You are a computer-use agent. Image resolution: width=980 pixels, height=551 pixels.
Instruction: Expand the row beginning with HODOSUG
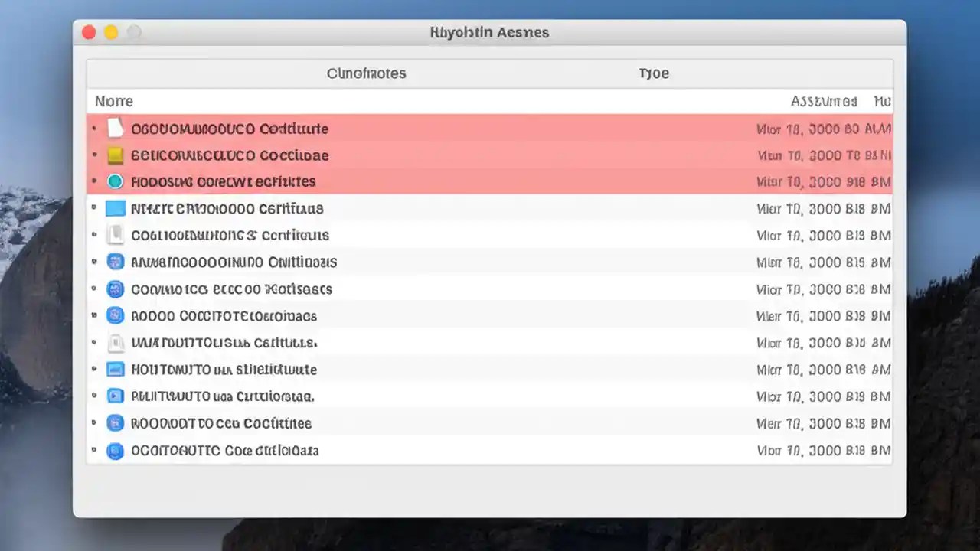click(x=95, y=181)
